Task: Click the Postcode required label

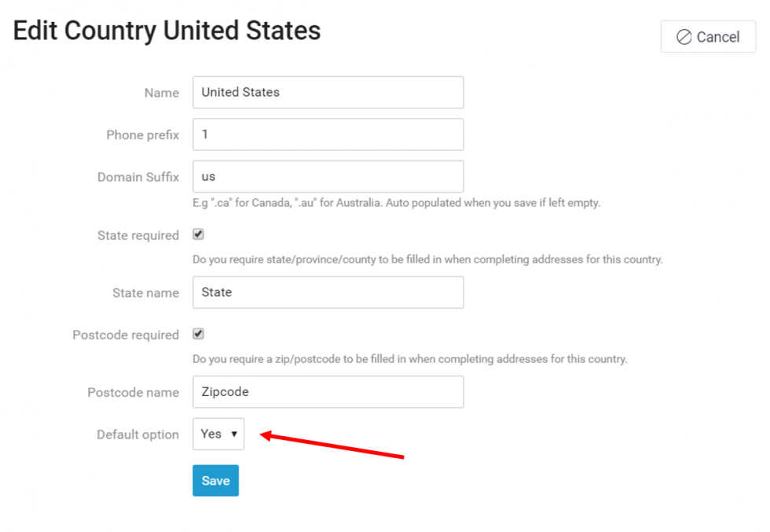Action: [x=125, y=334]
